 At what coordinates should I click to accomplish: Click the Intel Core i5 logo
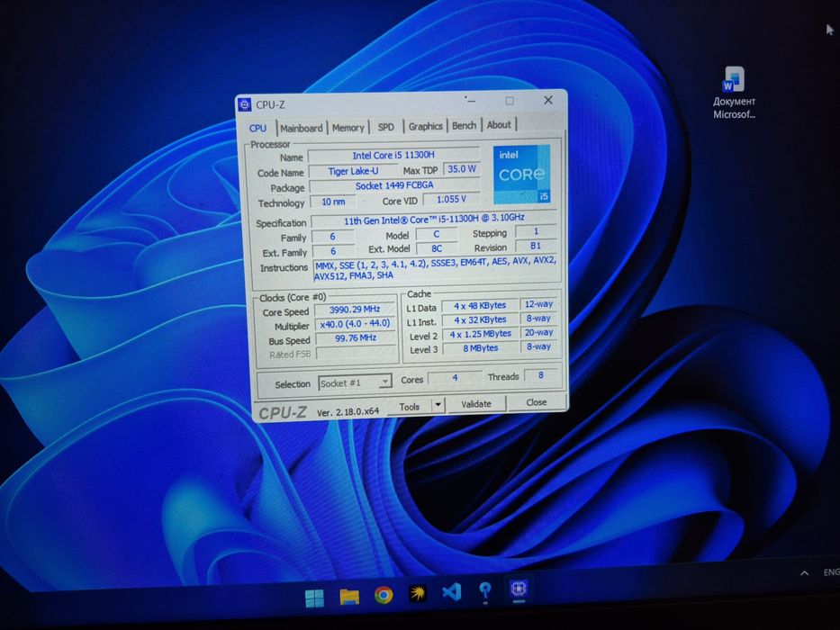(521, 174)
